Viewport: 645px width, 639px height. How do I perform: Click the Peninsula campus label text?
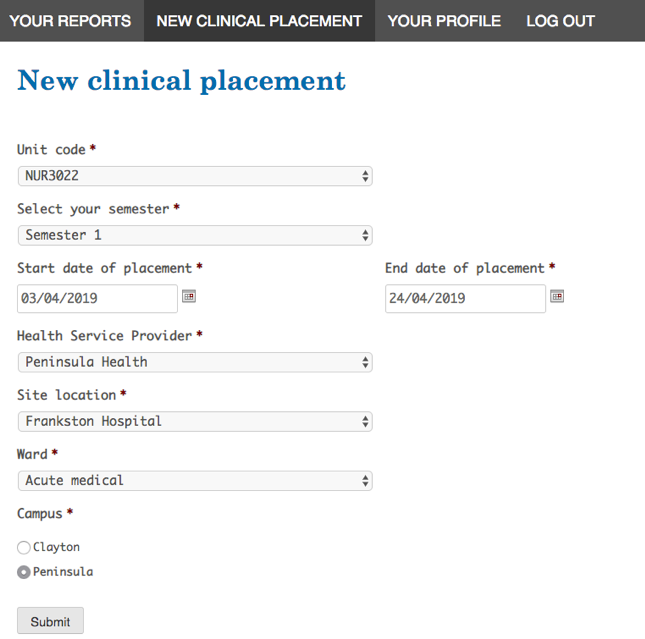[x=63, y=573]
